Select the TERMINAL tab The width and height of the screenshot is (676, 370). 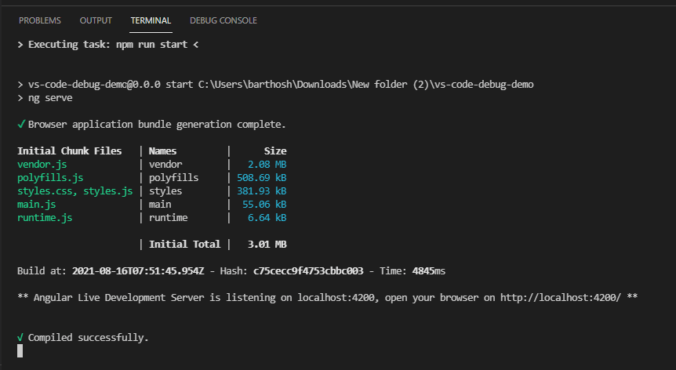click(151, 20)
